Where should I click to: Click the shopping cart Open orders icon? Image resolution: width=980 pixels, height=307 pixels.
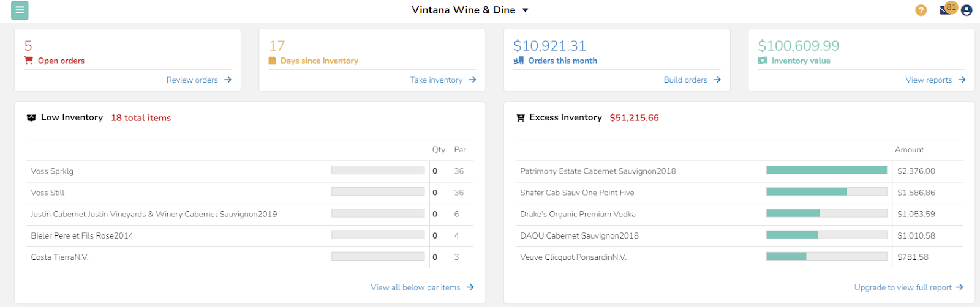coord(28,61)
